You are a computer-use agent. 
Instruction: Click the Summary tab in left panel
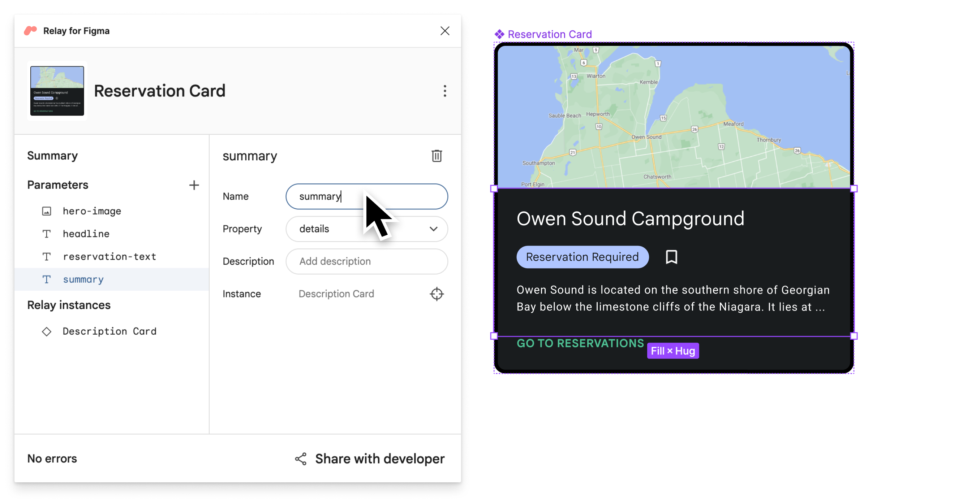coord(52,155)
